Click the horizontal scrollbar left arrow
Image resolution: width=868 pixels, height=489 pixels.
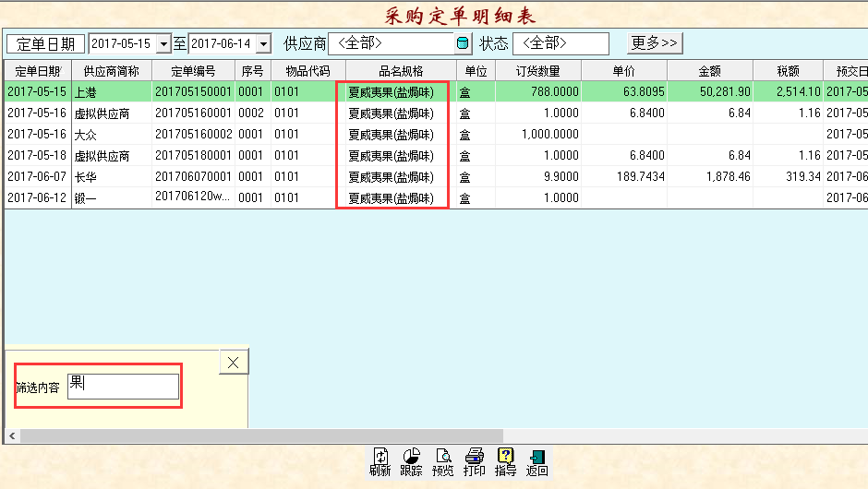12,435
